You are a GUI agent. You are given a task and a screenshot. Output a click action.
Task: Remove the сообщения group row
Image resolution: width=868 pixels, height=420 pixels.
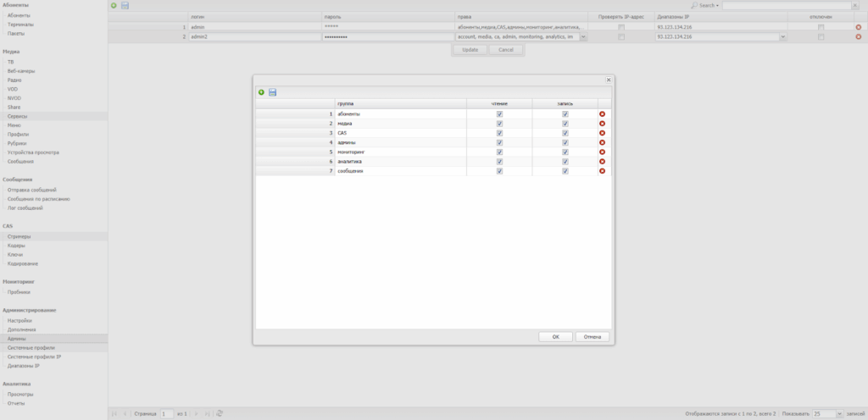(602, 171)
